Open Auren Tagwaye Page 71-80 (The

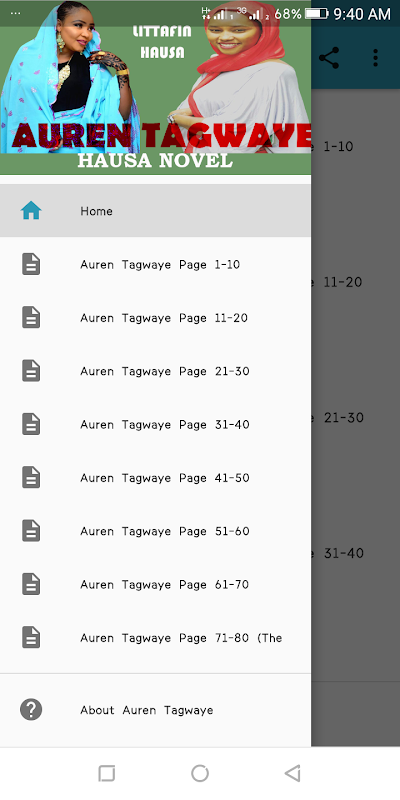point(155,638)
